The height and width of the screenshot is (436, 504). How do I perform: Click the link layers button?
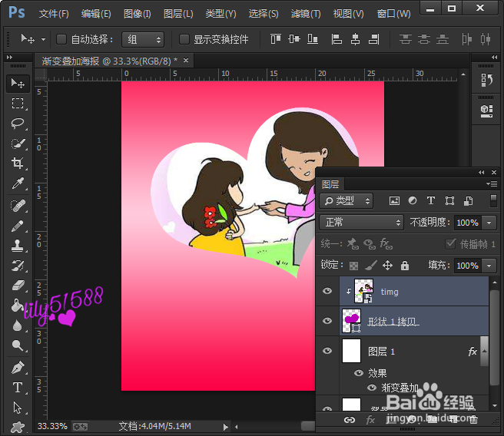pyautogui.click(x=350, y=420)
